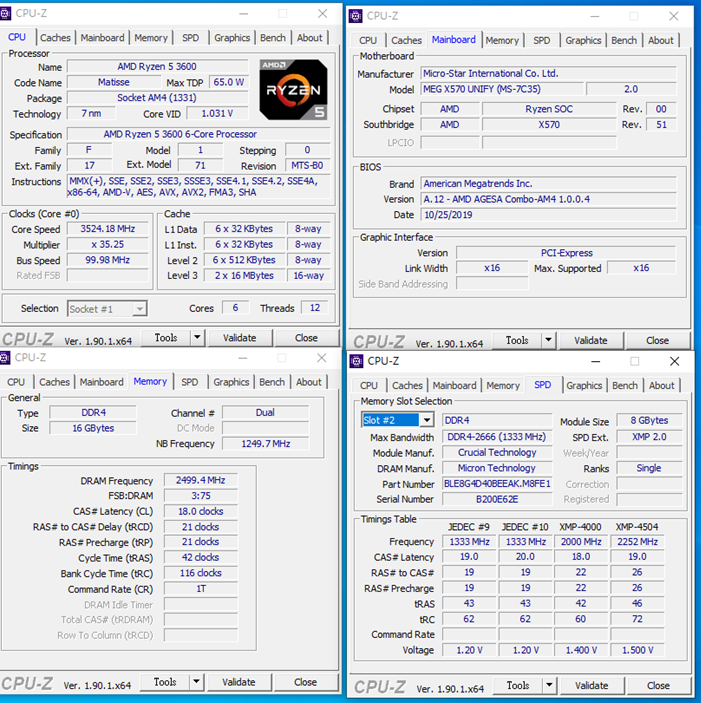Expand the Socket #1 selection dropdown

(140, 309)
